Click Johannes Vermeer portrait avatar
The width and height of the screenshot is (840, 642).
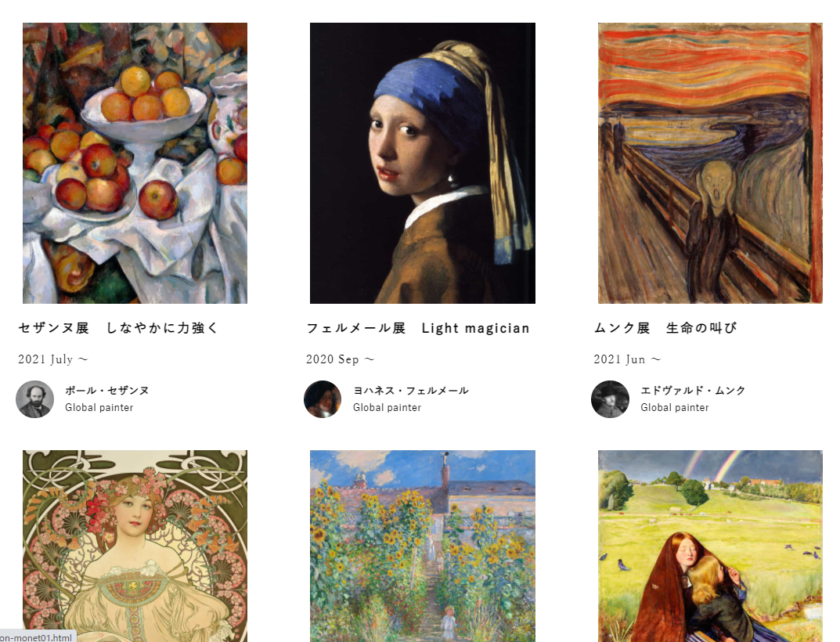pos(323,399)
